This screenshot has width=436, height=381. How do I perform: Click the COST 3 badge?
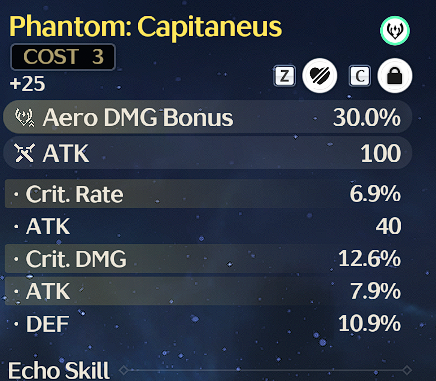click(x=63, y=57)
